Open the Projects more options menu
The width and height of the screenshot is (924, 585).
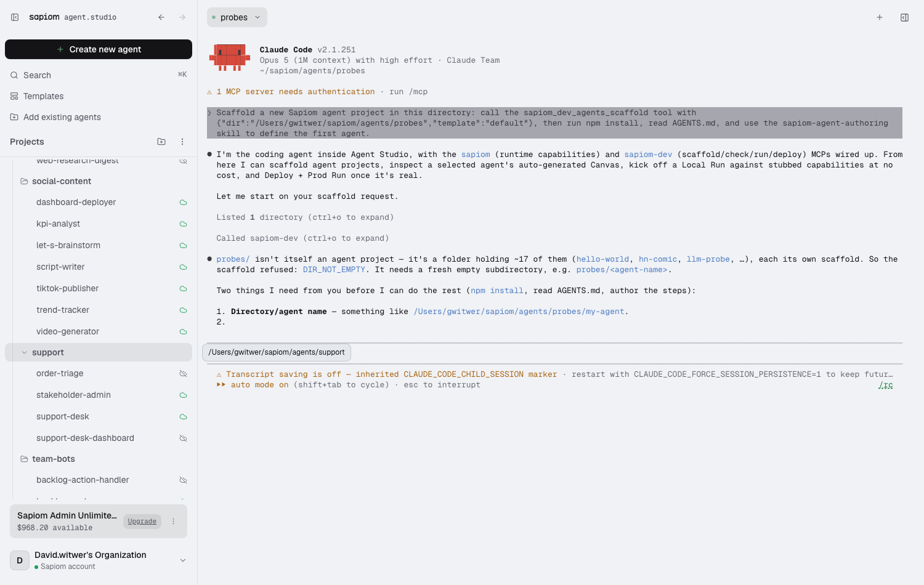tap(182, 142)
